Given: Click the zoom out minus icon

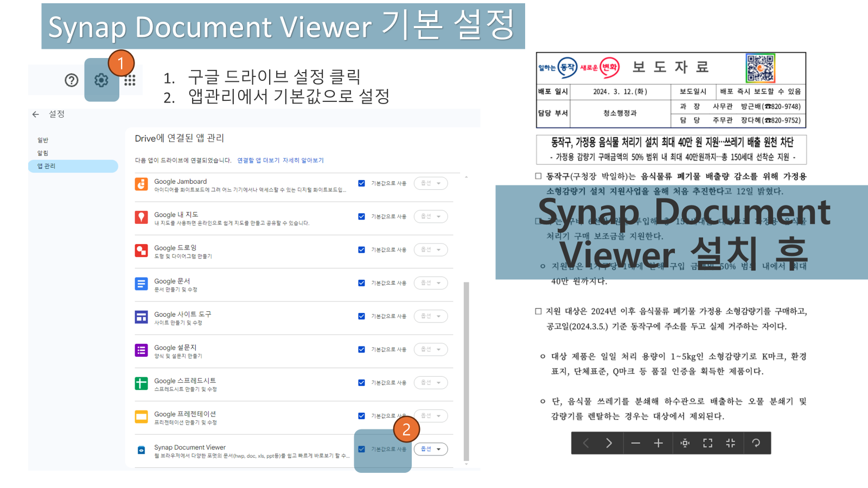Looking at the screenshot, I should [x=636, y=443].
